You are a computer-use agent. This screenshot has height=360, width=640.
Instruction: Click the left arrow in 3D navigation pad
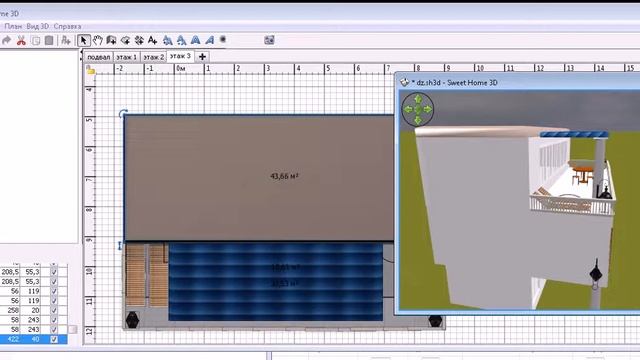click(x=408, y=109)
